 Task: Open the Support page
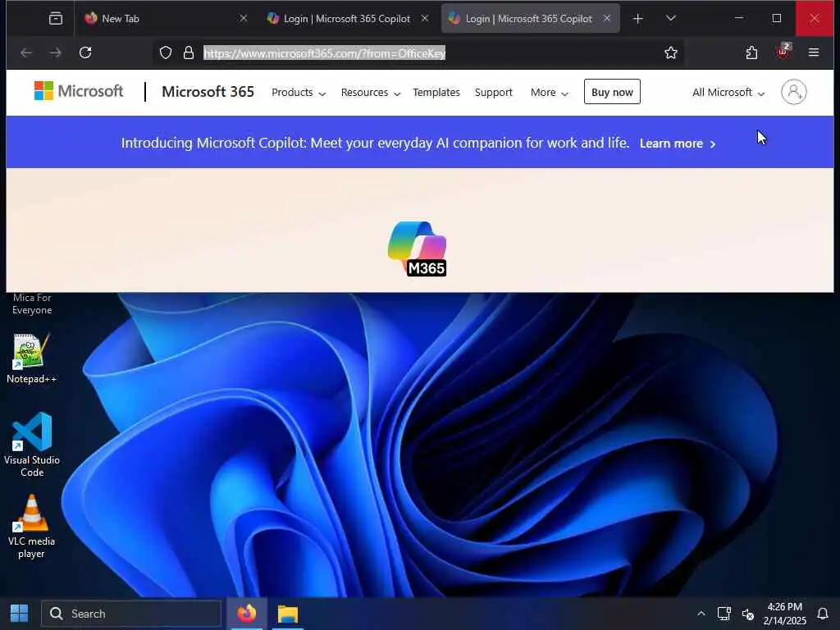(493, 92)
